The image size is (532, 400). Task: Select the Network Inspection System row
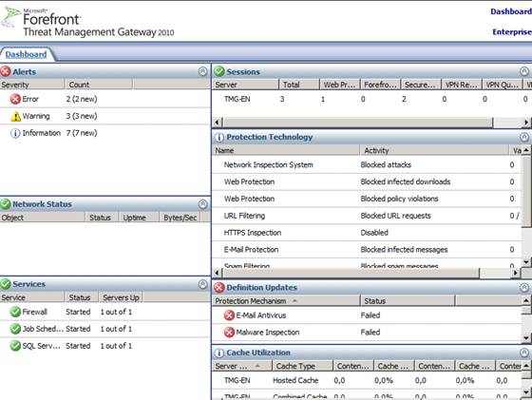(367, 165)
